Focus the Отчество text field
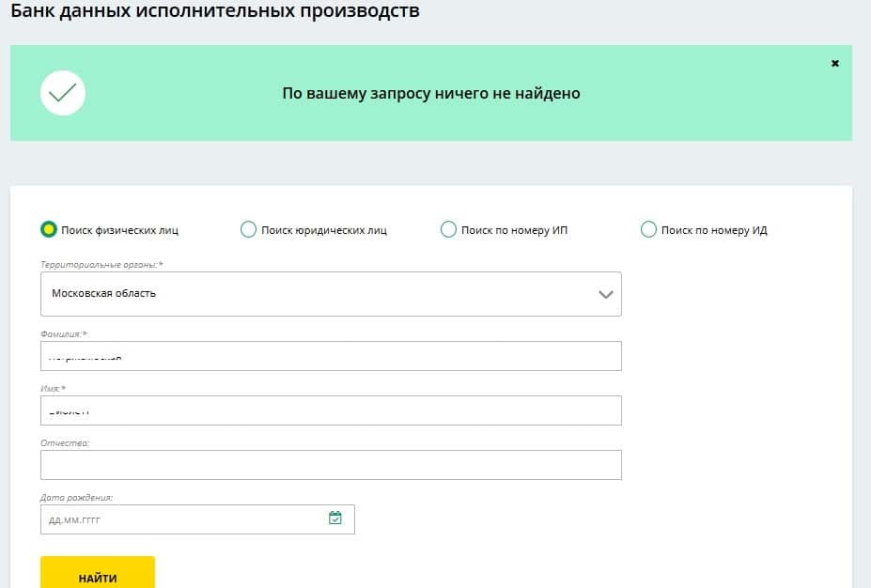 coord(331,465)
